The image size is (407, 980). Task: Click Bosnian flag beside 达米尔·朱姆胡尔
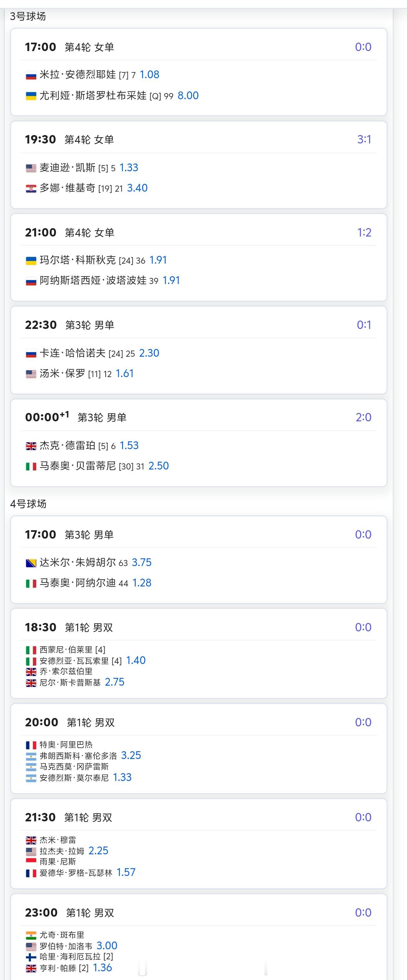pyautogui.click(x=31, y=563)
